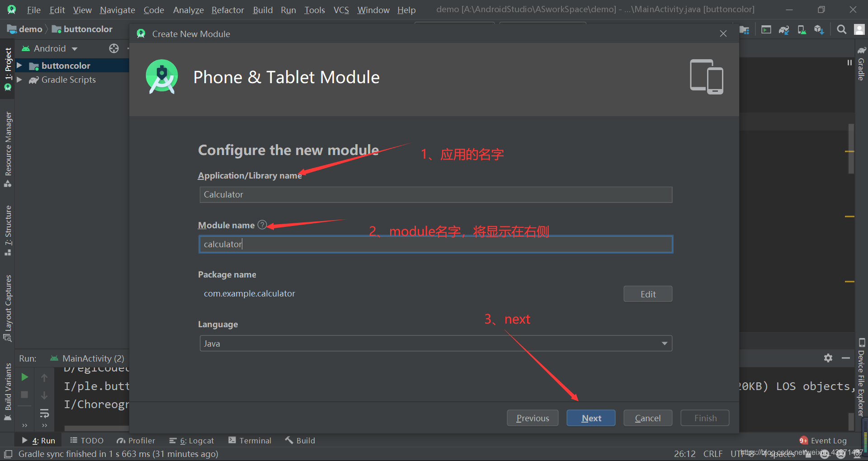The image size is (868, 461).
Task: Open the Build menu
Action: [263, 10]
